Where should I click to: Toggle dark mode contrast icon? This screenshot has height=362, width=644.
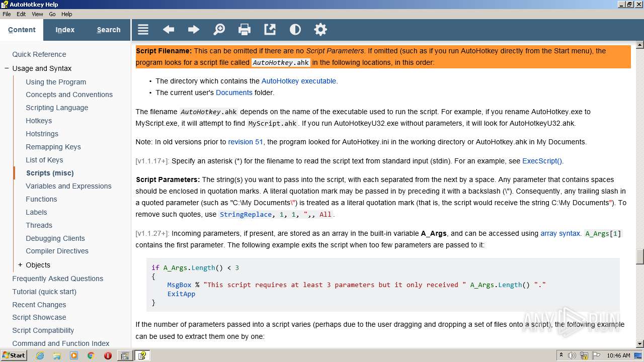295,30
